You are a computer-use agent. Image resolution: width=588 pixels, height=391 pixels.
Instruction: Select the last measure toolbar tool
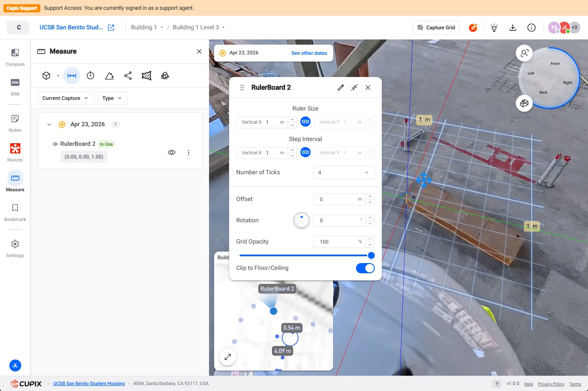(165, 76)
